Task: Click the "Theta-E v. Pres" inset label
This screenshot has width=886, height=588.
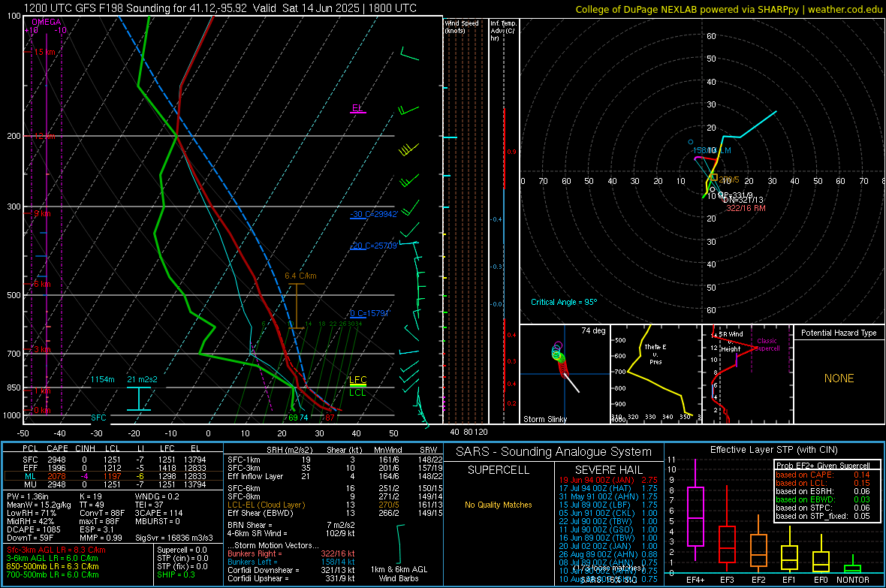Action: pyautogui.click(x=655, y=354)
